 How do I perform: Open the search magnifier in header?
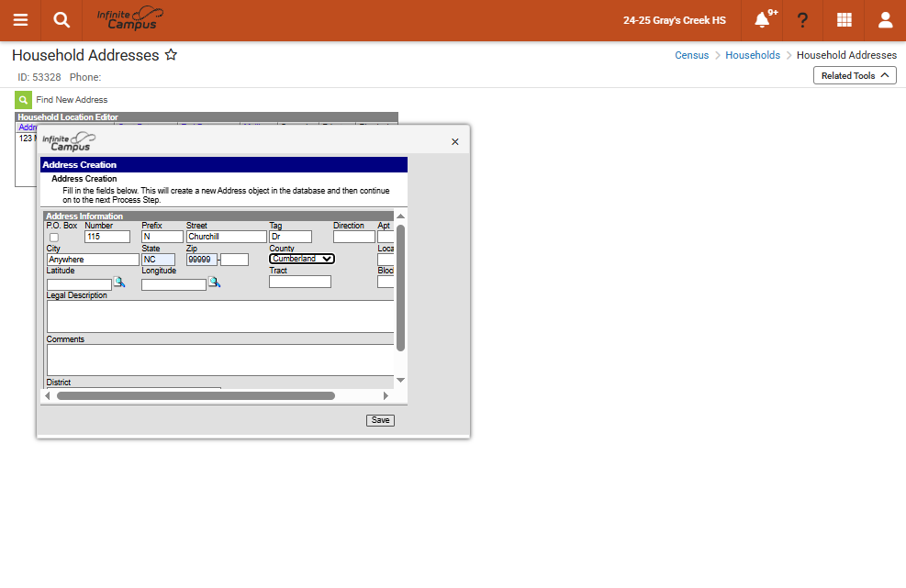(62, 20)
